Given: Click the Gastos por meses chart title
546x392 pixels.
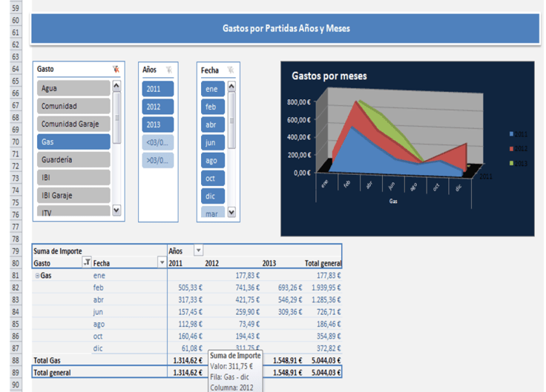Looking at the screenshot, I should [x=329, y=76].
